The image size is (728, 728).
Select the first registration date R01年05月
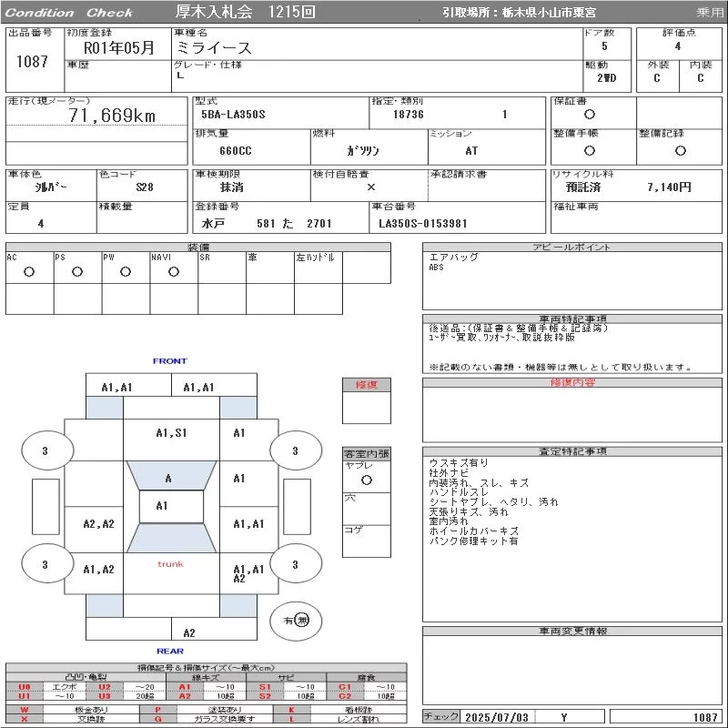(x=119, y=48)
